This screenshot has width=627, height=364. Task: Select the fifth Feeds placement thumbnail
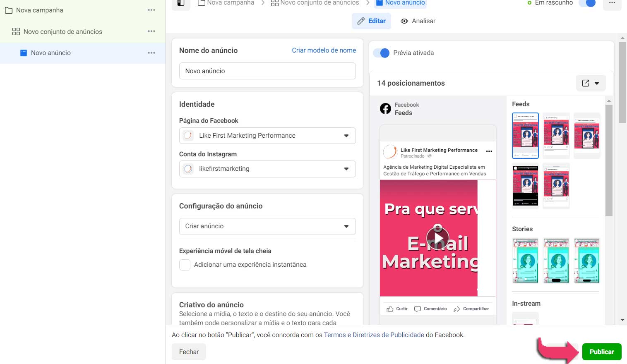[556, 186]
